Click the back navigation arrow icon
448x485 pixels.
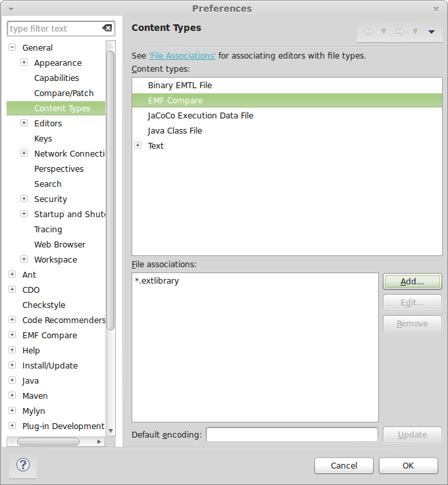click(x=368, y=32)
